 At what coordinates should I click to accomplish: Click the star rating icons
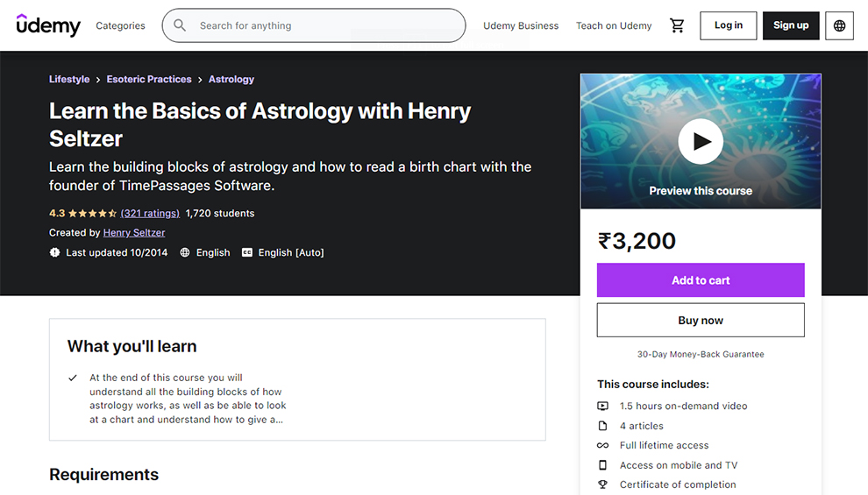click(92, 213)
